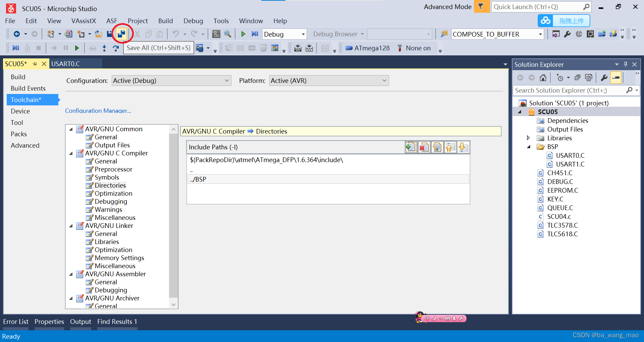
Task: Open the VAssistX menu
Action: click(84, 21)
